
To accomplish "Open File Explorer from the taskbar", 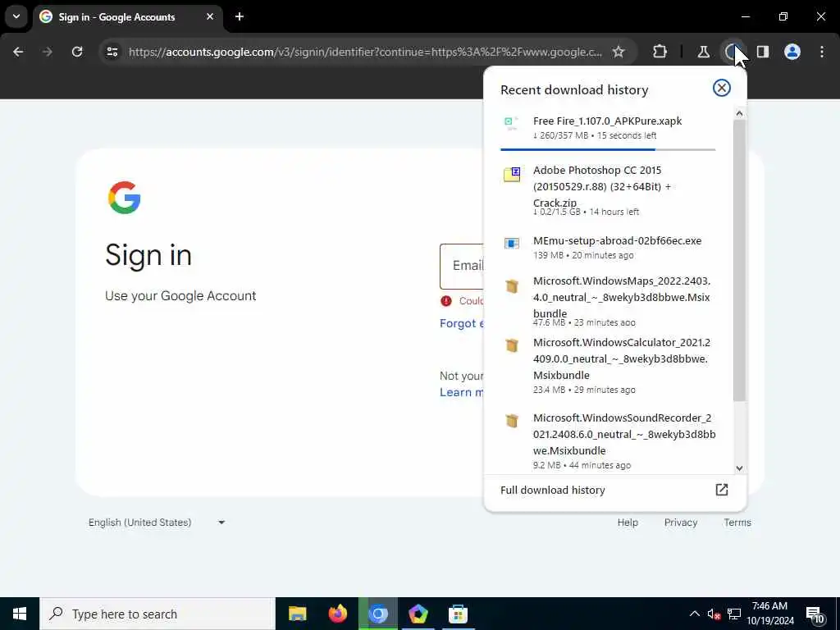I will 297,614.
